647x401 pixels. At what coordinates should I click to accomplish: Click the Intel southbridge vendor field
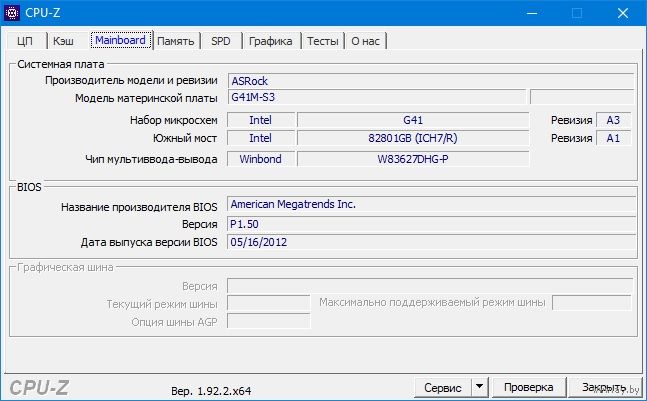[x=261, y=138]
